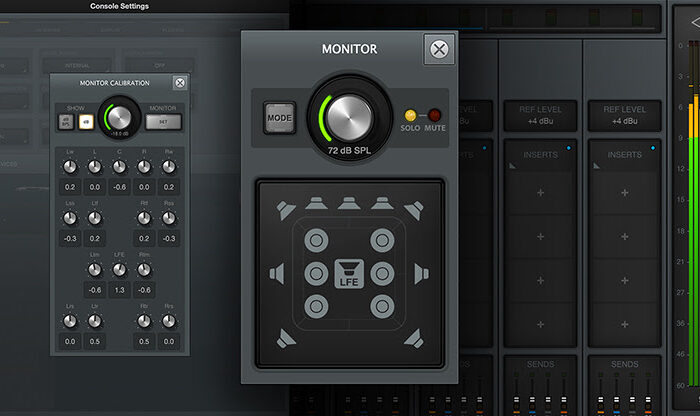
Task: Adjust the calibration reference level knob
Action: [119, 118]
